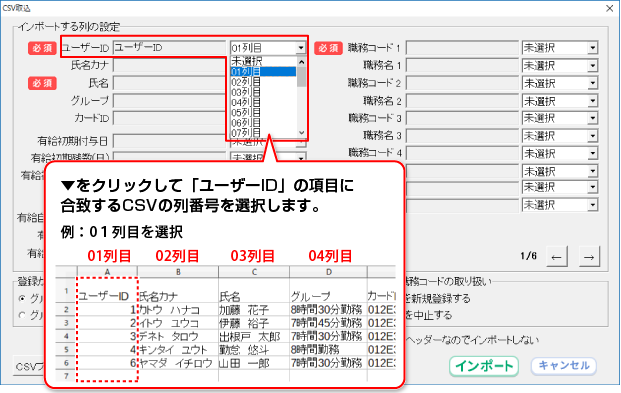Image resolution: width=621 pixels, height=393 pixels.
Task: Click the 有給初期付与日 text field
Action: point(169,141)
